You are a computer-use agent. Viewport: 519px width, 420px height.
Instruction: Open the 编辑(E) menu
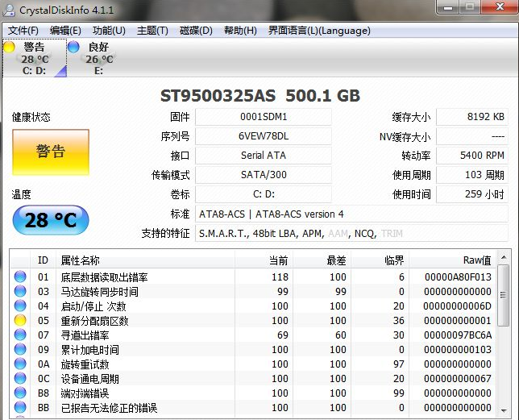[65, 31]
